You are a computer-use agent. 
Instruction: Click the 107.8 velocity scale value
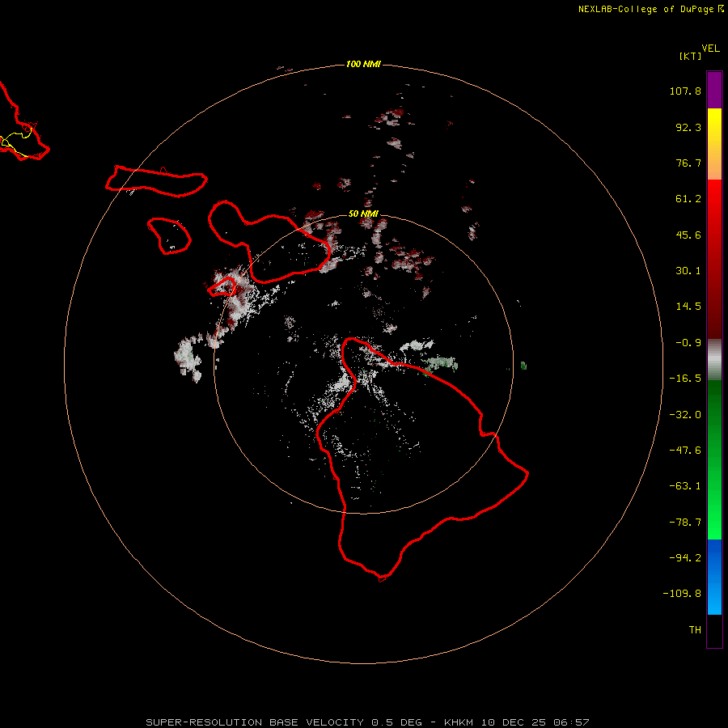coord(685,91)
